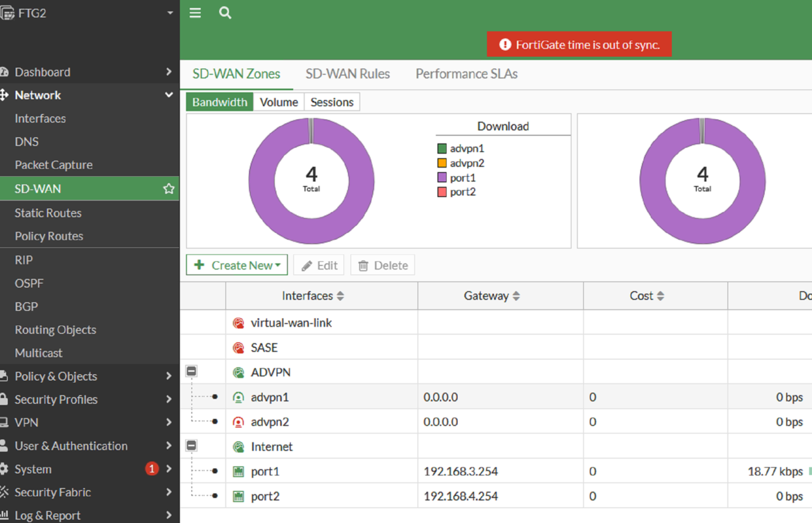Open the search magnifier icon

225,12
